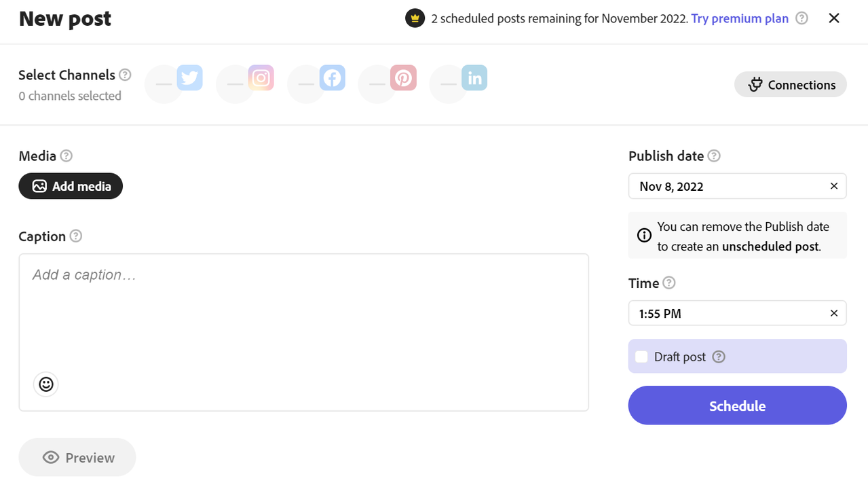Click the Add media button
This screenshot has height=489, width=868.
pyautogui.click(x=71, y=186)
